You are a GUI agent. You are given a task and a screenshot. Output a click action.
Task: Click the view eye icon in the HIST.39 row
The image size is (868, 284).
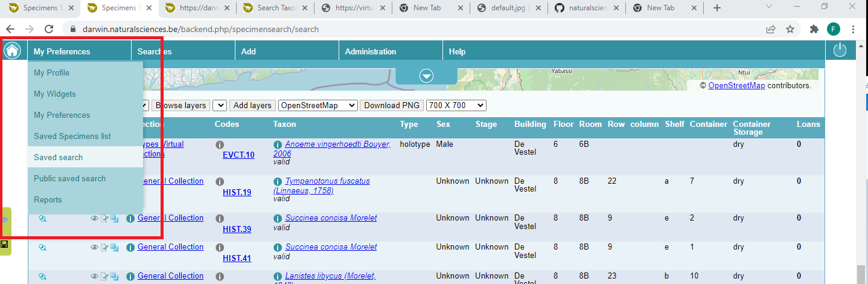pos(94,218)
